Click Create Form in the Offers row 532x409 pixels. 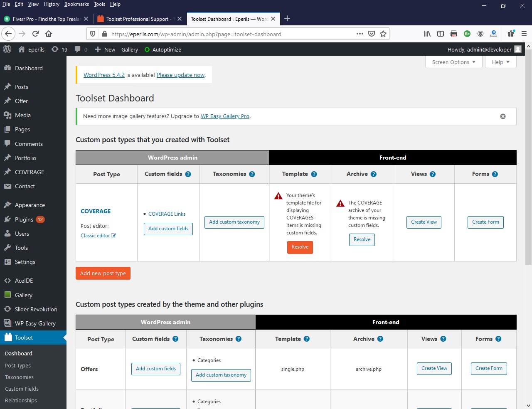[x=489, y=369]
